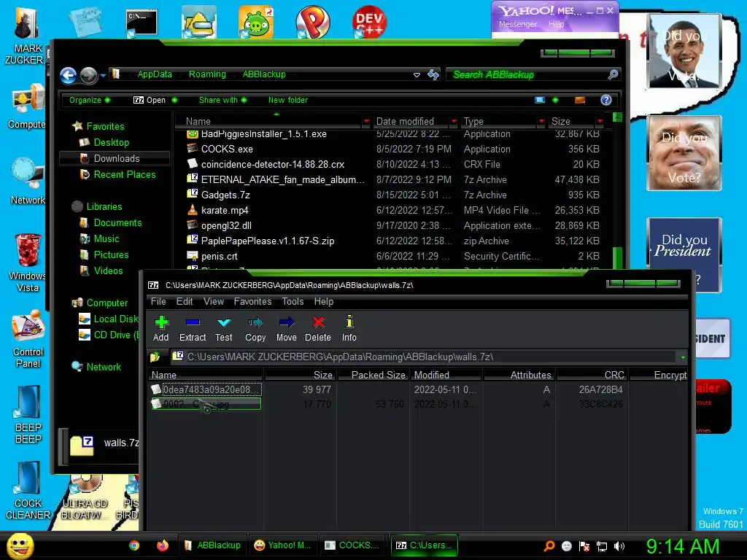Image resolution: width=747 pixels, height=560 pixels.
Task: Open the 7-Zip File menu
Action: click(x=158, y=301)
